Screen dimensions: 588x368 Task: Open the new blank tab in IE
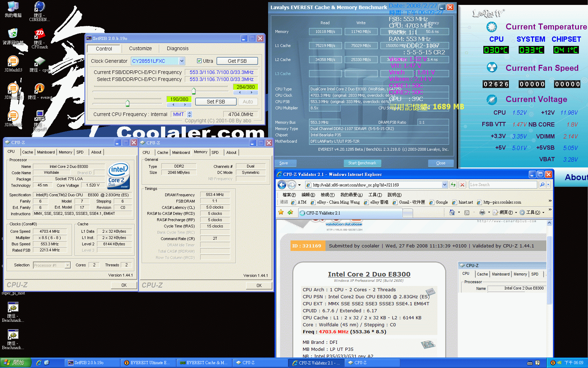pos(408,213)
